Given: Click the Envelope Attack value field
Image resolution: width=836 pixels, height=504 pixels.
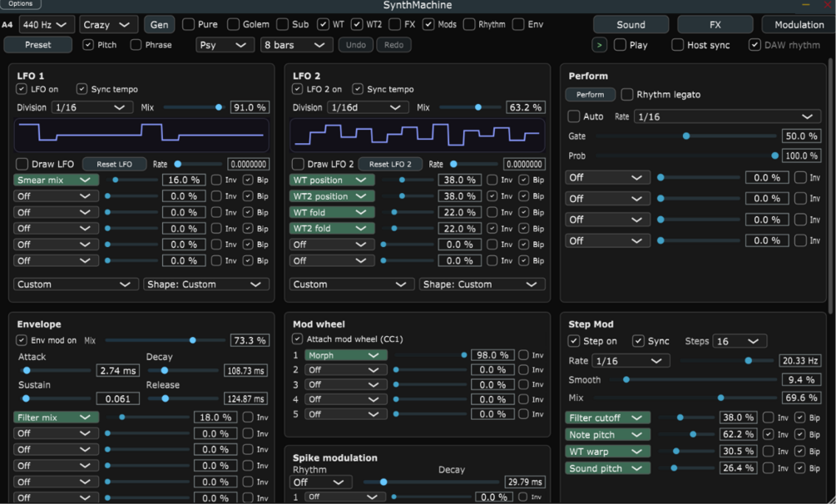Looking at the screenshot, I should tap(118, 370).
